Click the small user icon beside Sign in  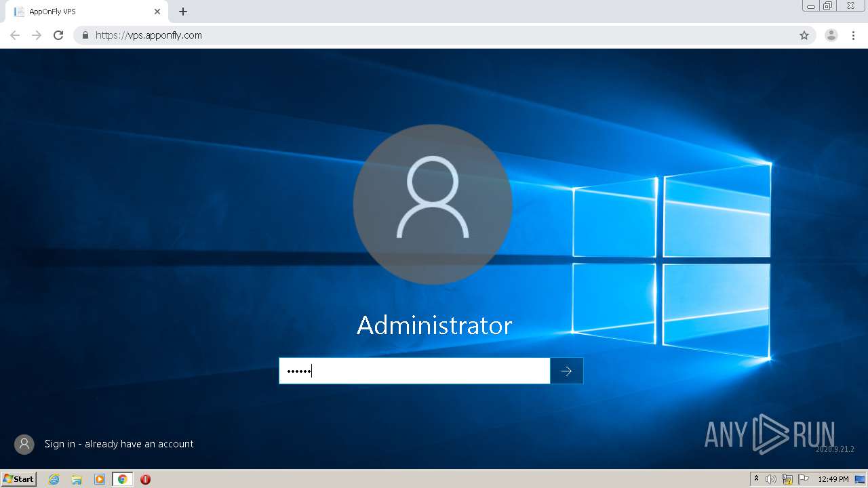24,444
